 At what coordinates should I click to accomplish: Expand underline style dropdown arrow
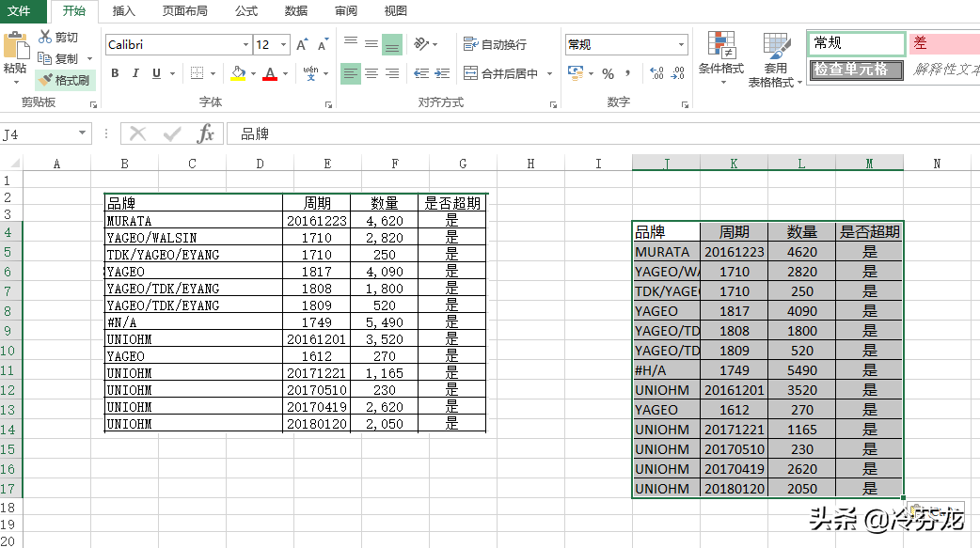click(x=172, y=73)
